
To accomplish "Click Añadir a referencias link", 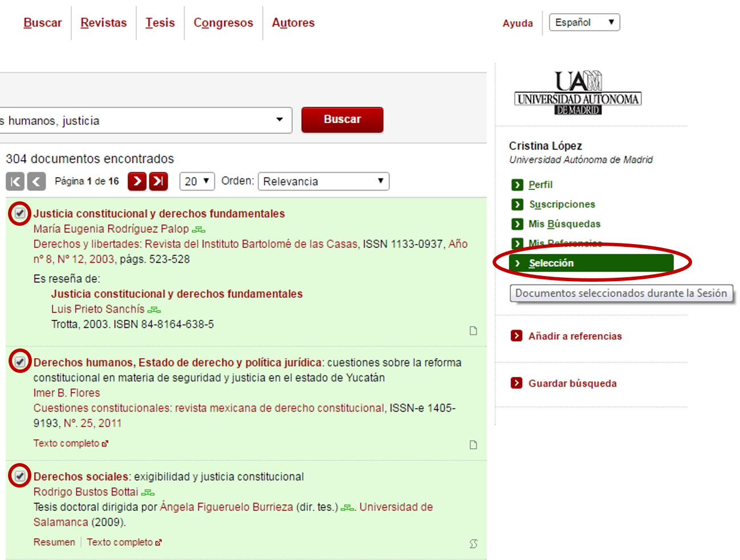I will tap(575, 336).
